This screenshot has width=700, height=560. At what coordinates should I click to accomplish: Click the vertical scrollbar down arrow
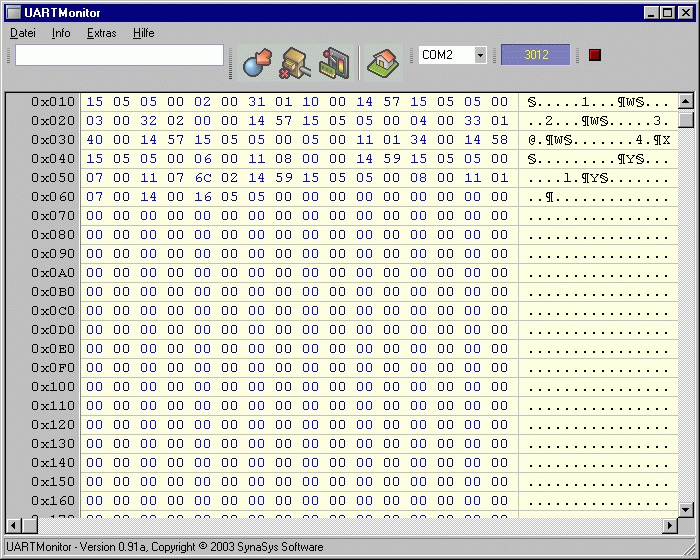pos(686,509)
